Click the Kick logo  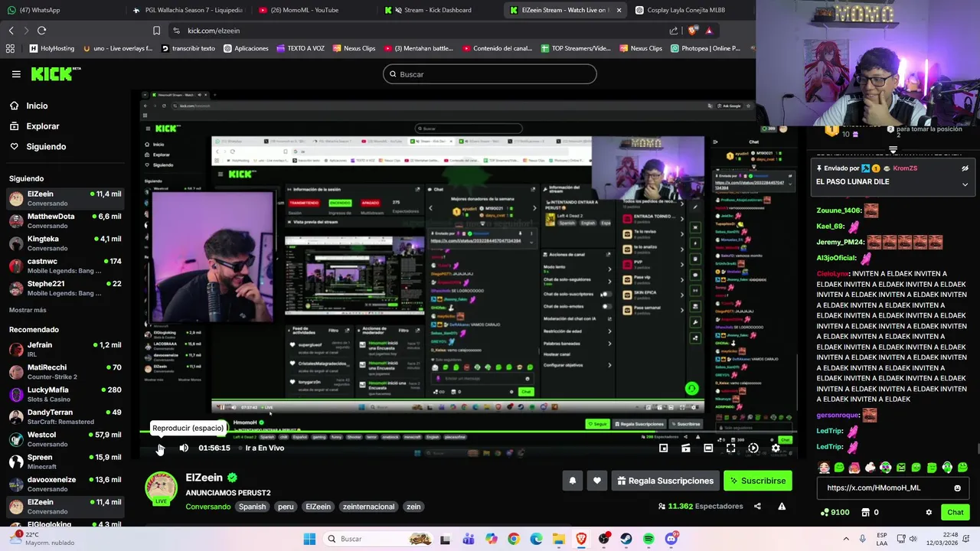(x=56, y=73)
